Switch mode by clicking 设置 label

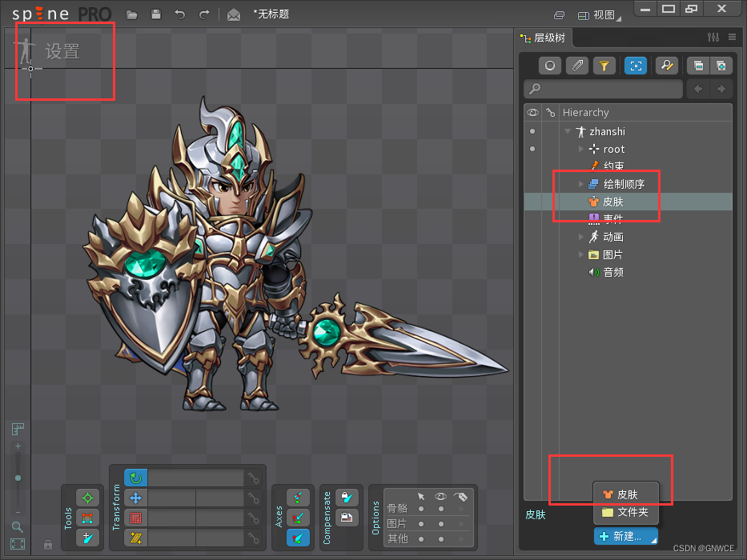62,51
